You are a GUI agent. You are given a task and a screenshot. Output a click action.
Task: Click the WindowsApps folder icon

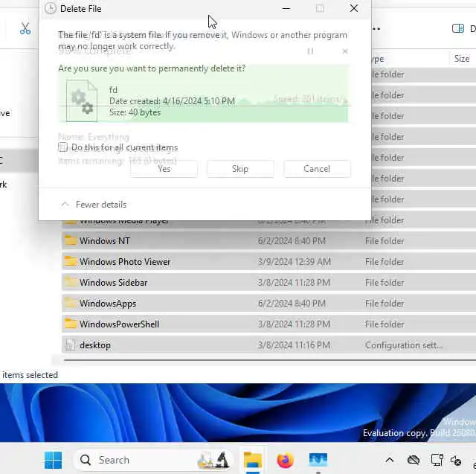click(x=71, y=304)
